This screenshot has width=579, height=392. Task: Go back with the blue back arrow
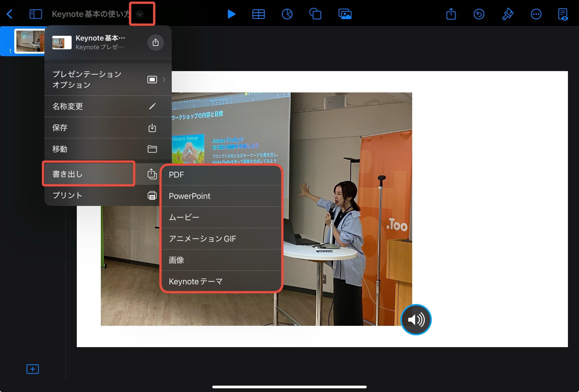(10, 14)
